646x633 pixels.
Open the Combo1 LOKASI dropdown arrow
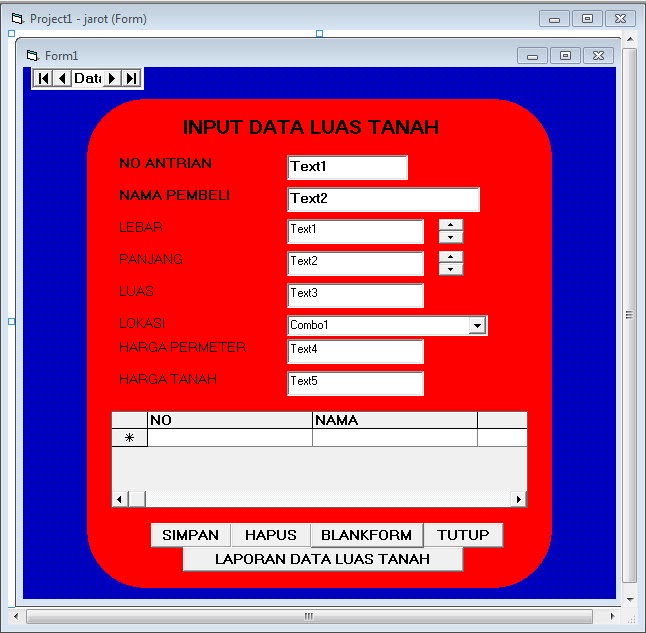tap(477, 326)
